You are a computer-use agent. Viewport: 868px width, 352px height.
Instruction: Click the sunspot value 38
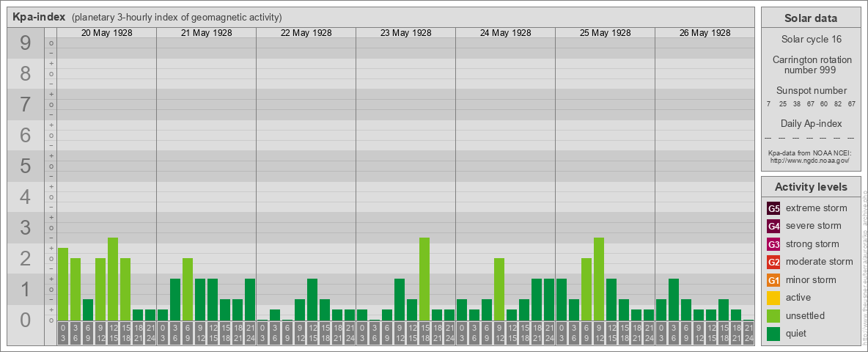tap(797, 104)
